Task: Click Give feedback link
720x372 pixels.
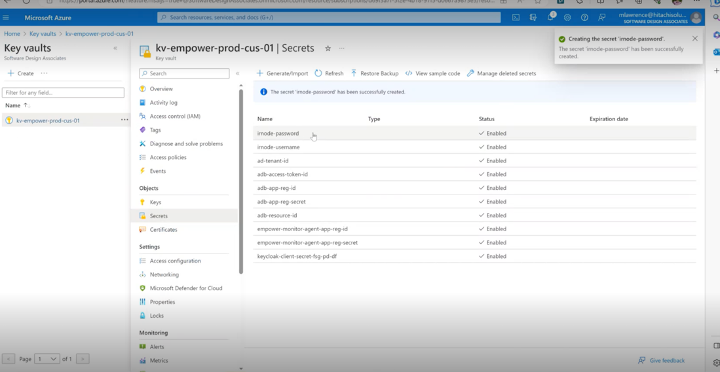Action: (661, 361)
